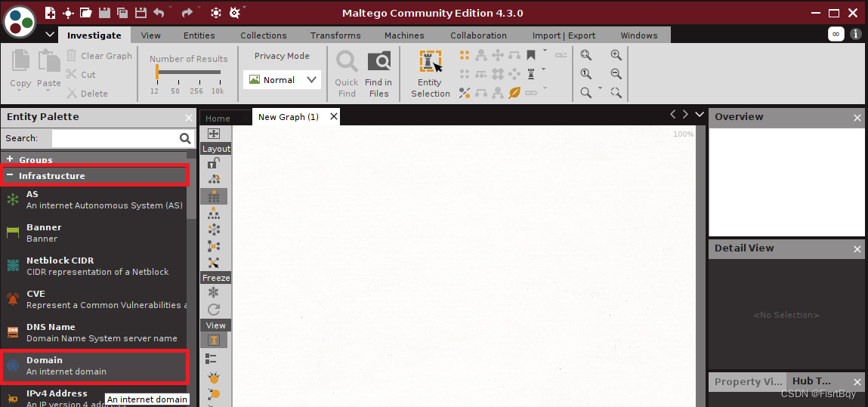Click the first save diskette icon in title bar

coord(103,13)
